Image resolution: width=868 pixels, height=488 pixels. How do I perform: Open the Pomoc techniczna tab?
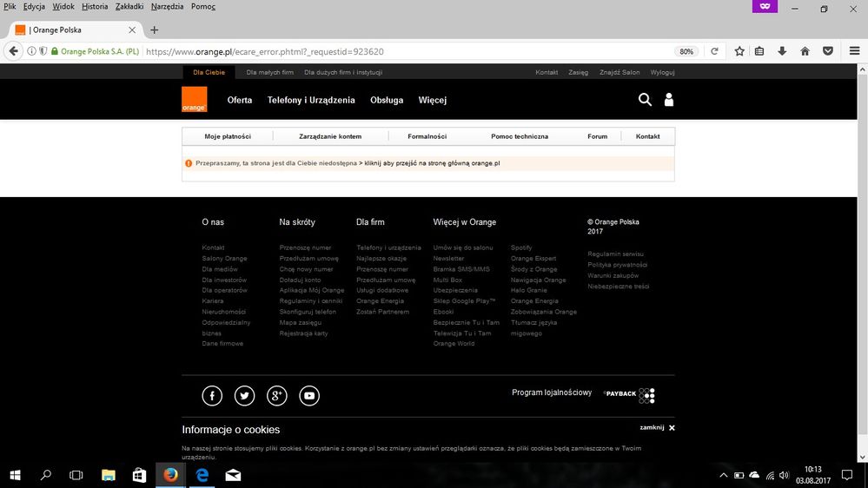519,136
